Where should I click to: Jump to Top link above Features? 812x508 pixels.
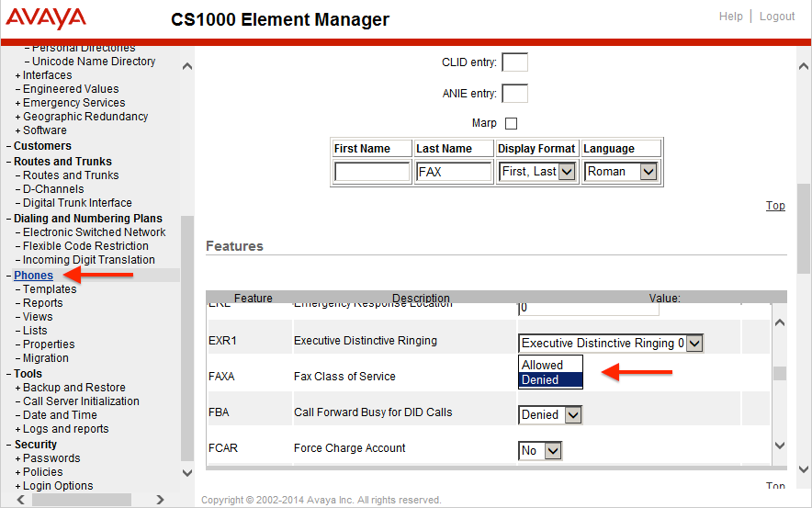[775, 206]
